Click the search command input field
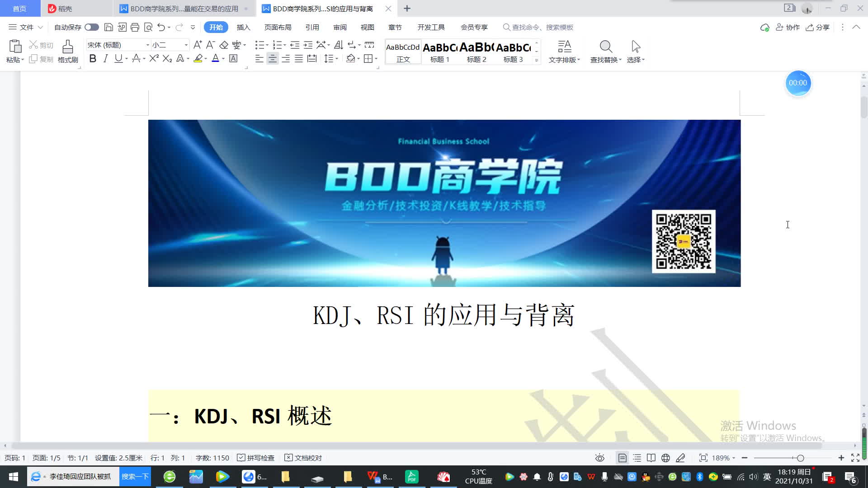This screenshot has height=488, width=868. [542, 27]
